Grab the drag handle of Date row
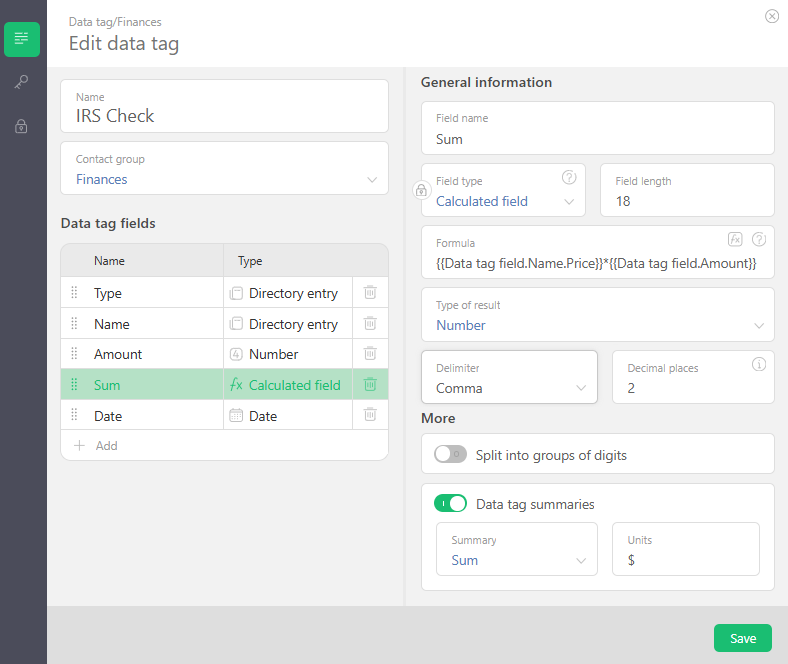This screenshot has height=664, width=788. pyautogui.click(x=74, y=415)
